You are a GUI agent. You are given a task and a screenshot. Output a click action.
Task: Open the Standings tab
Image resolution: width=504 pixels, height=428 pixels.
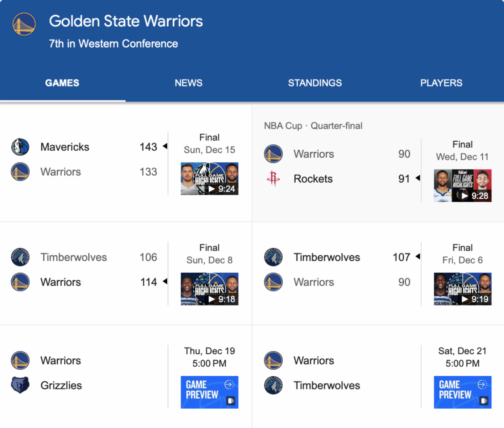pos(315,83)
